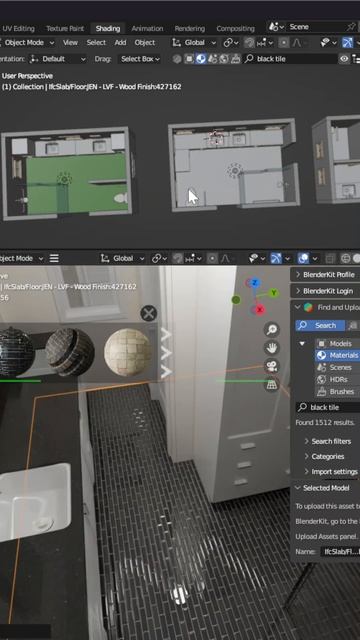360x640 pixels.
Task: Click the Brushes row in the BlenderKit asset list
Action: (337, 391)
